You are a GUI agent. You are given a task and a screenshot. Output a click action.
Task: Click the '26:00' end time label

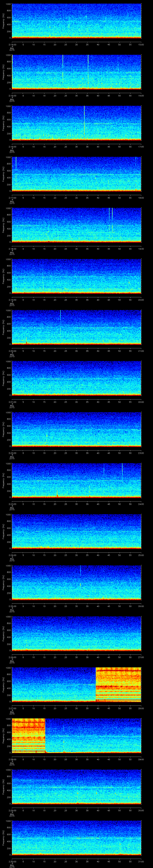pyautogui.click(x=141, y=606)
